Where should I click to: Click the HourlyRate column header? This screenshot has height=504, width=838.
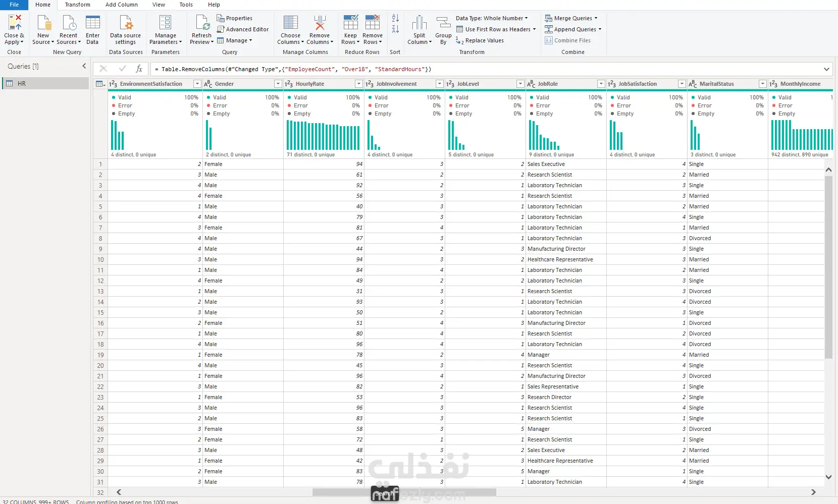tap(324, 84)
